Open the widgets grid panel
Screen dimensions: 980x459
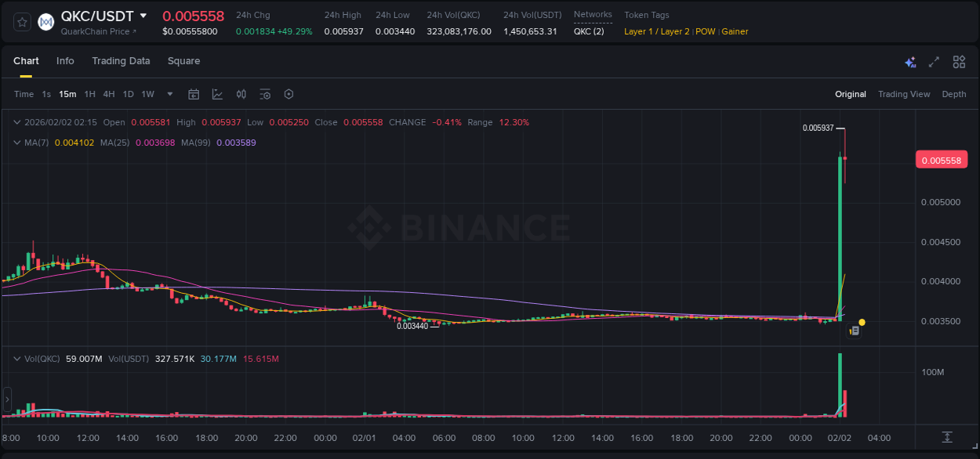point(958,61)
